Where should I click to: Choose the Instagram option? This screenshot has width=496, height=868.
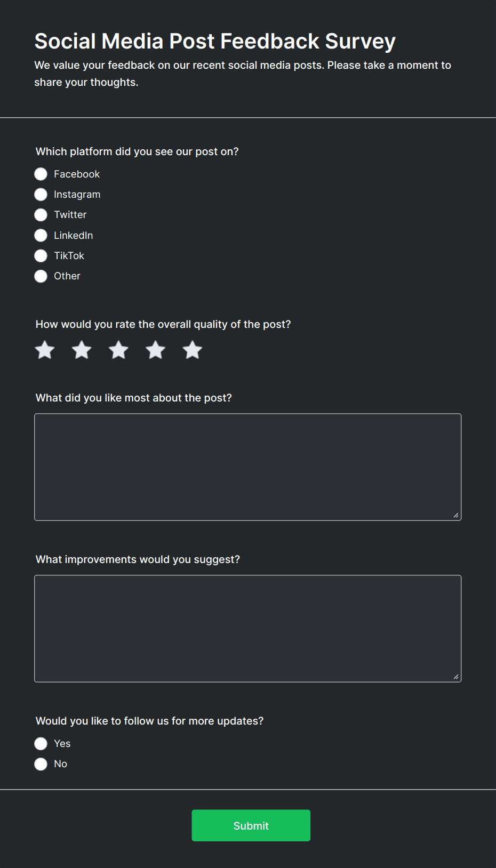[x=41, y=194]
